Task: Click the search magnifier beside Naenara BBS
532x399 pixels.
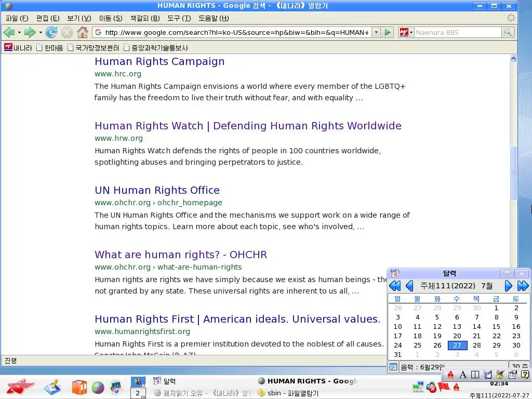Action: pyautogui.click(x=508, y=32)
